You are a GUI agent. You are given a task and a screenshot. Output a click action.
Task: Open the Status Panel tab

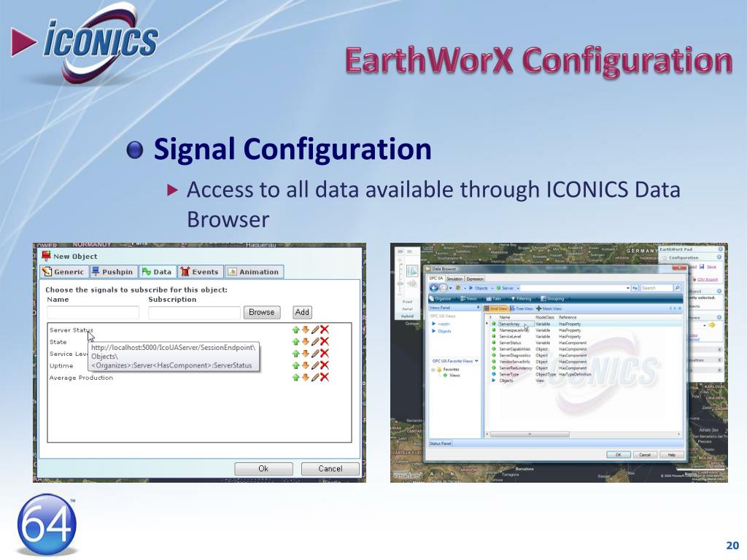point(440,443)
